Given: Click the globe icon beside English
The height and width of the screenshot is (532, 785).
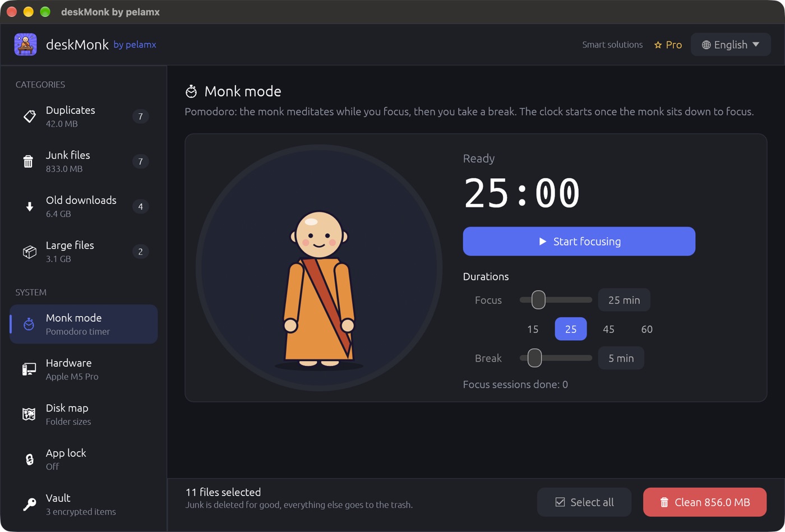Looking at the screenshot, I should pyautogui.click(x=706, y=45).
